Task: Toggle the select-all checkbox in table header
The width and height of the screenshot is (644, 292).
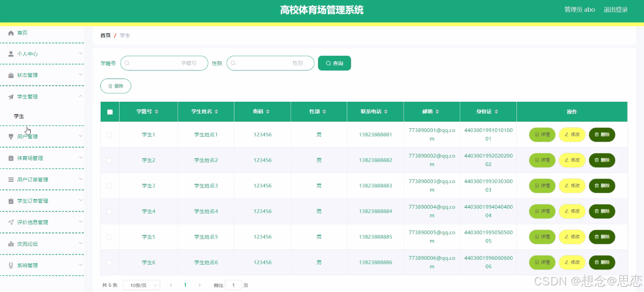Action: pos(110,112)
